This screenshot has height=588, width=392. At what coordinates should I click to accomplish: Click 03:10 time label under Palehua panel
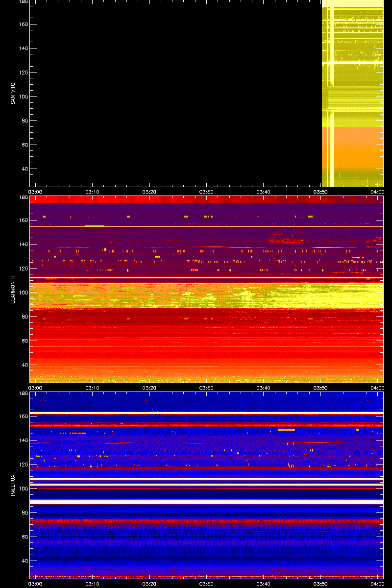93,584
